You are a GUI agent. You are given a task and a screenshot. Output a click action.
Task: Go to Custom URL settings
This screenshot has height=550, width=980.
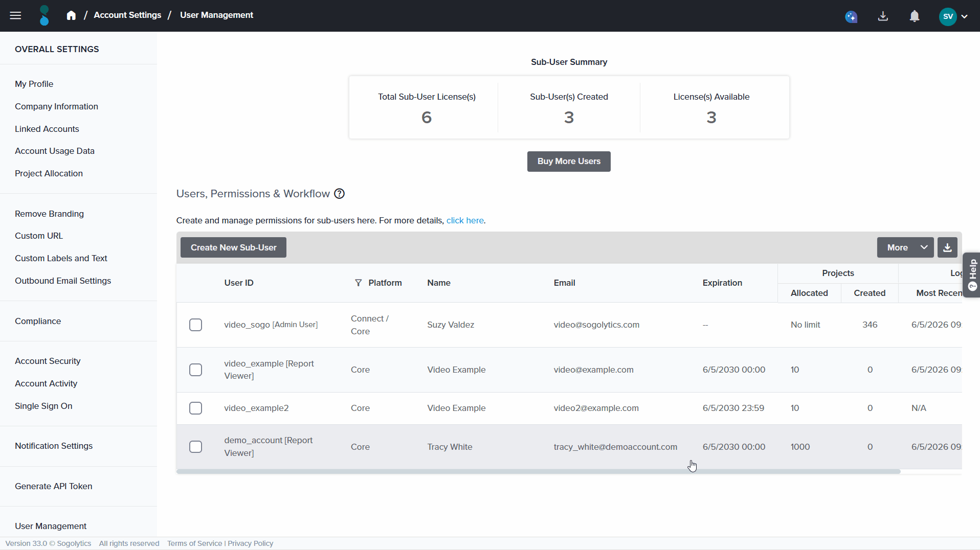(39, 236)
